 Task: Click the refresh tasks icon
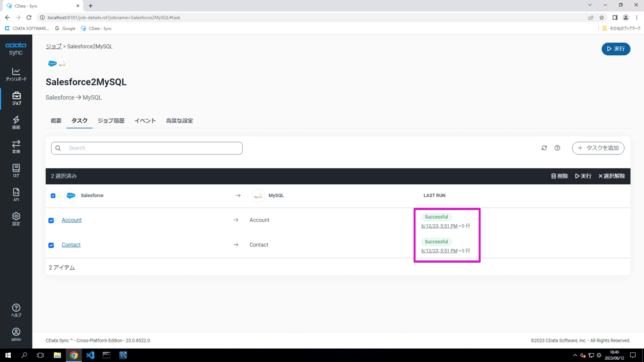[x=544, y=148]
